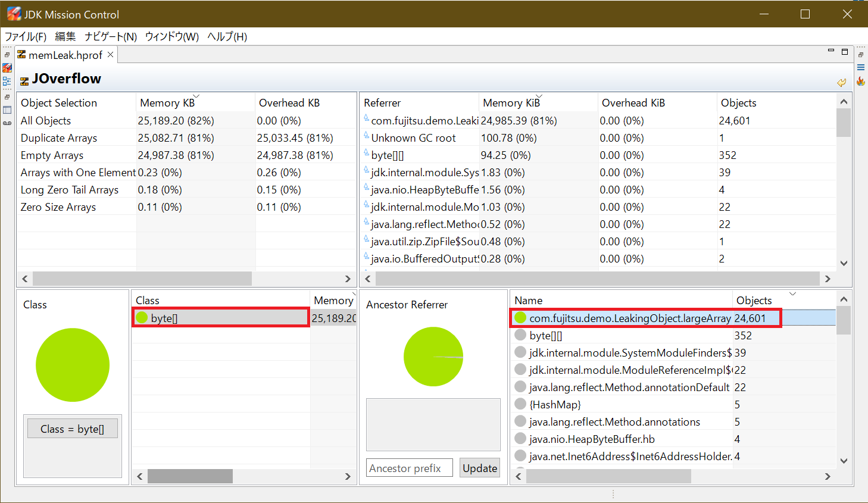
Task: Click the green Class pie chart
Action: point(73,364)
